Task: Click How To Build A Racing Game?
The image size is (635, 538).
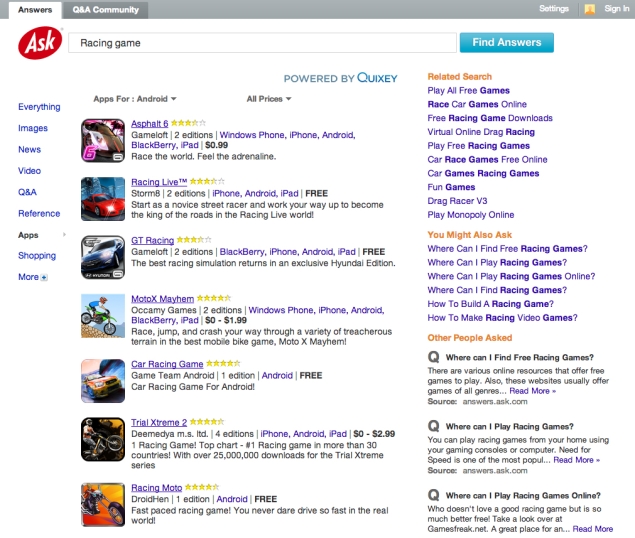Action: (x=490, y=303)
